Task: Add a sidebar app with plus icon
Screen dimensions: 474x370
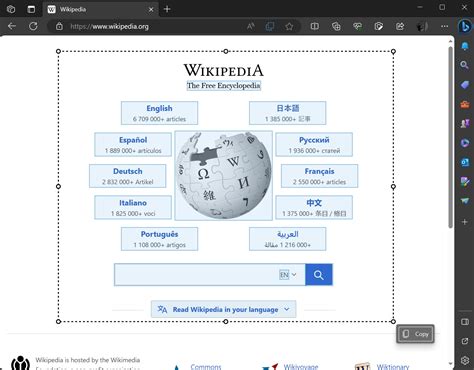Action: coord(465,222)
